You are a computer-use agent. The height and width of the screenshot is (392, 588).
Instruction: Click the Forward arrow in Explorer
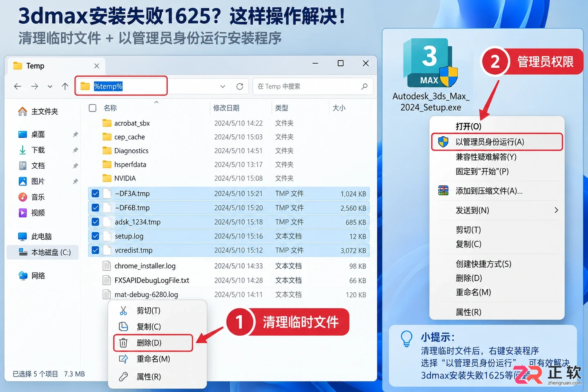[x=35, y=86]
